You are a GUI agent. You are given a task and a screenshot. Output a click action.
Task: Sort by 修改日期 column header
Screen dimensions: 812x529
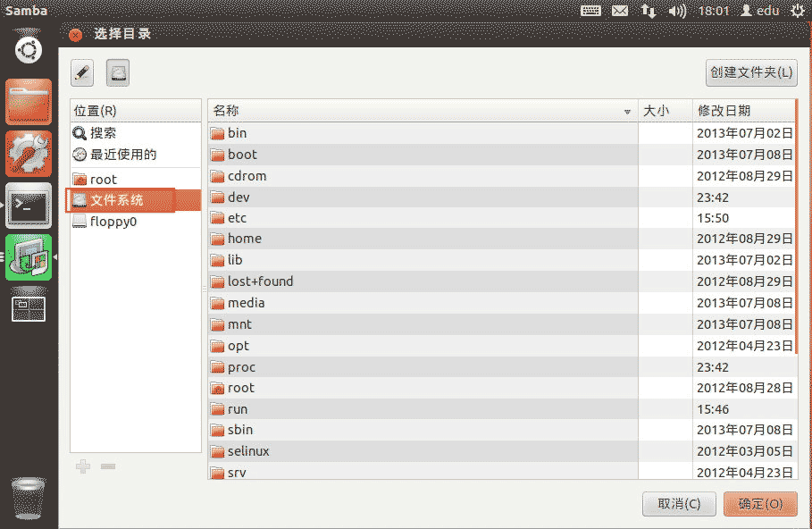coord(741,111)
